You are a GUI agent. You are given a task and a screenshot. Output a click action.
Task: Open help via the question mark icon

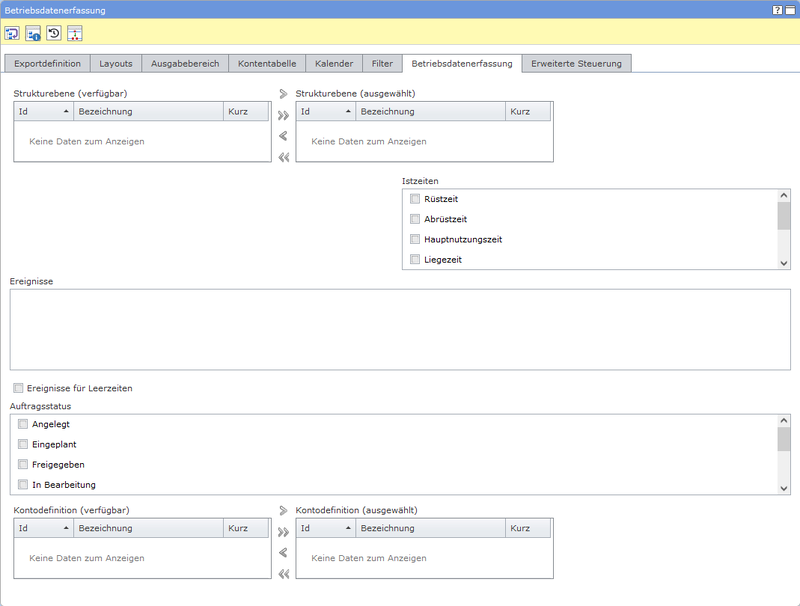(x=777, y=9)
